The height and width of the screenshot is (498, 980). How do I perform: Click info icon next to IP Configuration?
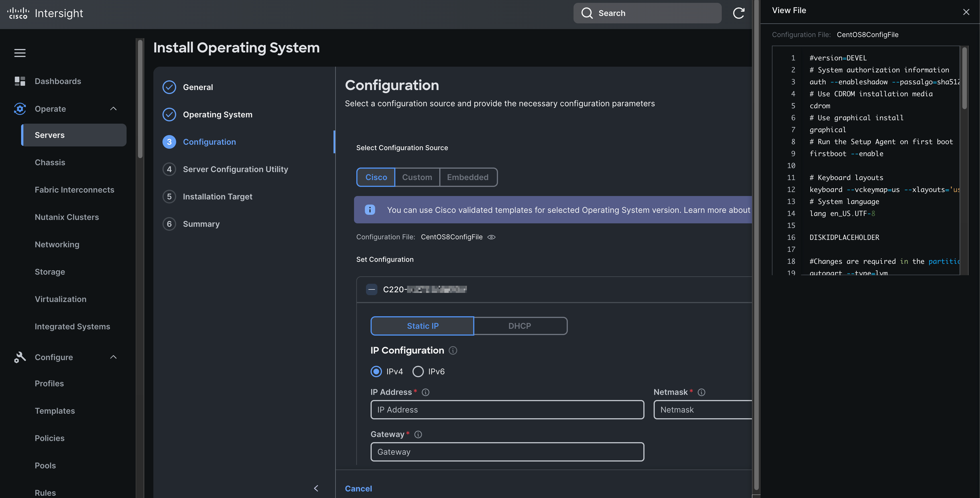tap(453, 350)
